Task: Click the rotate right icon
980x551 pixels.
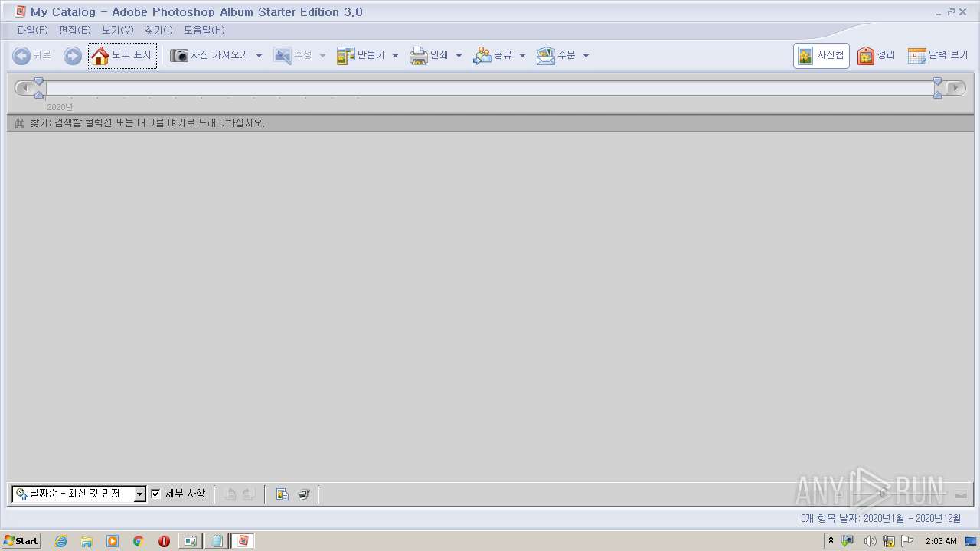Action: (249, 494)
